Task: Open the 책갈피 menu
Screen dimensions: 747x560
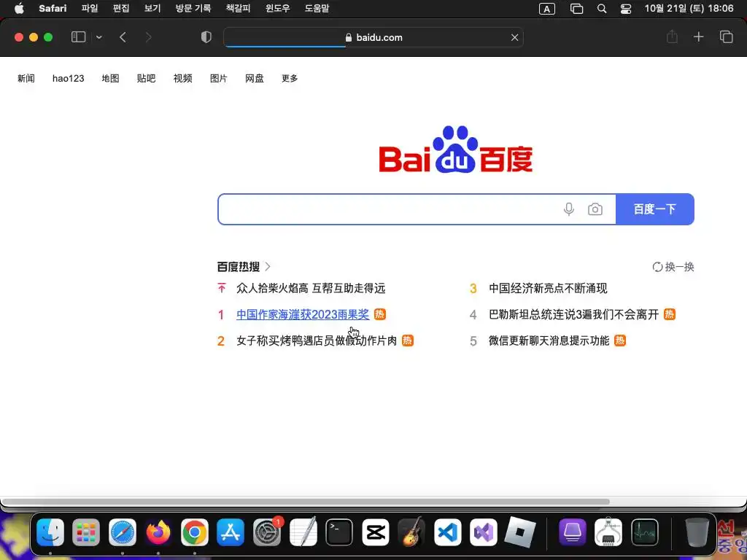Action: 238,8
